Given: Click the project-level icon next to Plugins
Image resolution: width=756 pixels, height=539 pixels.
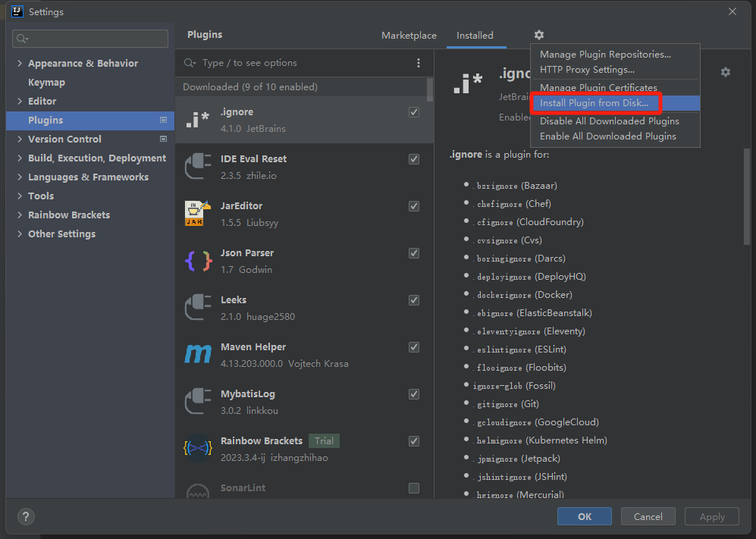Looking at the screenshot, I should pos(164,120).
